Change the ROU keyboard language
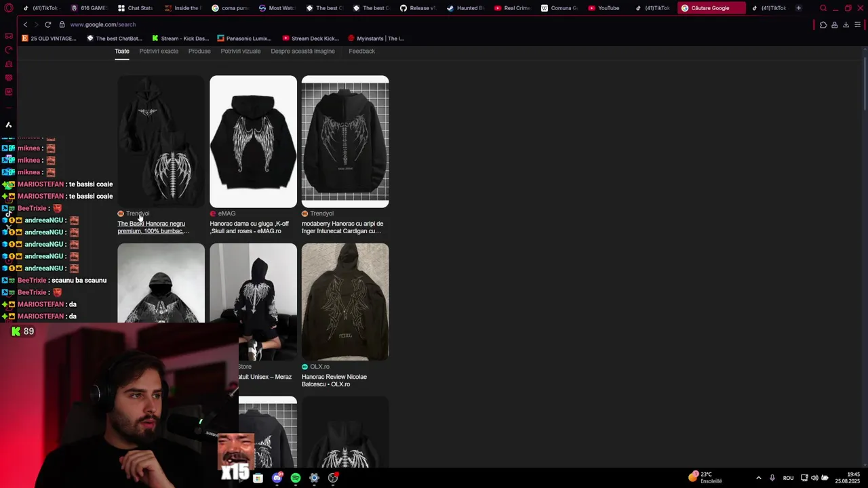Image resolution: width=868 pixels, height=488 pixels. (788, 478)
